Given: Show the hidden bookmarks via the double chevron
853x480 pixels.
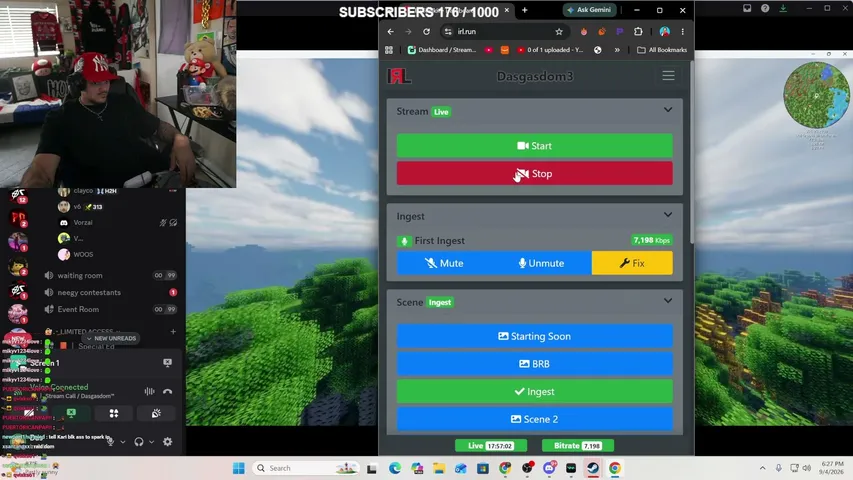Looking at the screenshot, I should (x=617, y=50).
